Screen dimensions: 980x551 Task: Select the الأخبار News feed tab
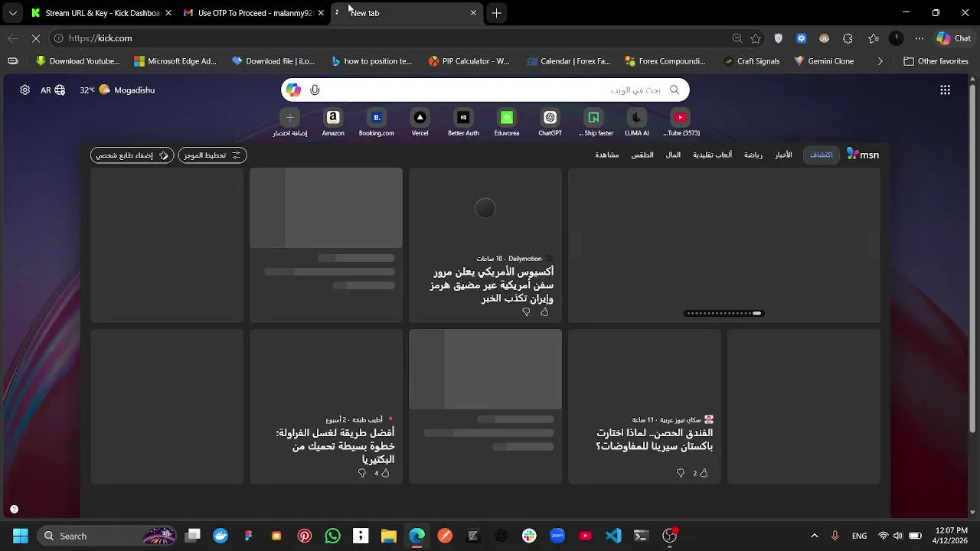tap(783, 155)
